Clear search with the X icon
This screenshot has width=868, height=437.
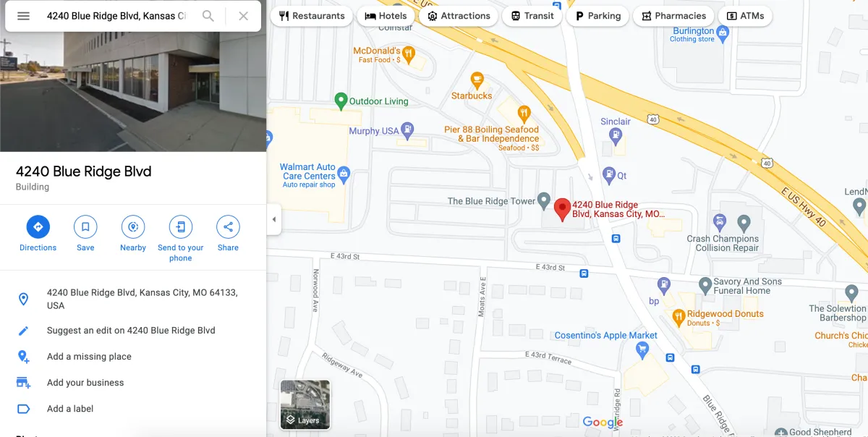[244, 16]
